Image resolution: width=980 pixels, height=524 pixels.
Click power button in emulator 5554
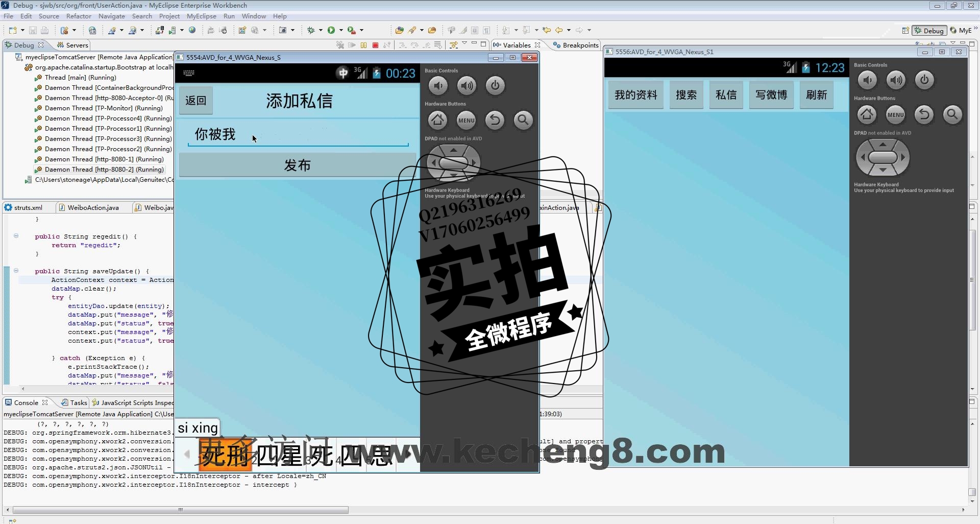pyautogui.click(x=495, y=85)
